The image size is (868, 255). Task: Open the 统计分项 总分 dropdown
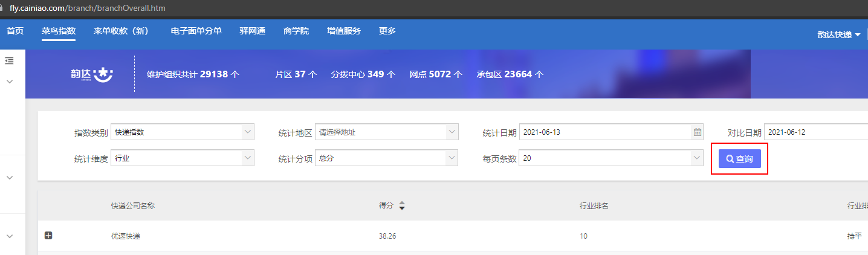(387, 158)
